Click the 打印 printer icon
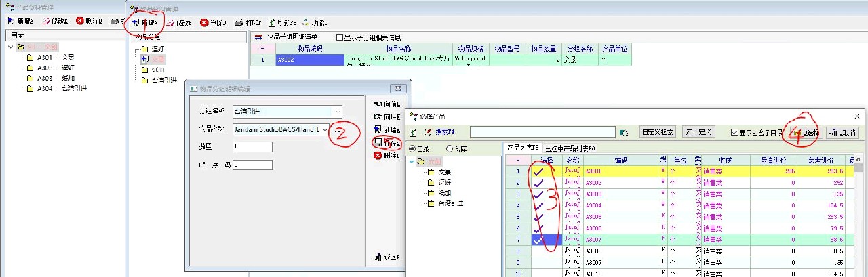Viewport: 868px width, 277px height. coord(239,22)
